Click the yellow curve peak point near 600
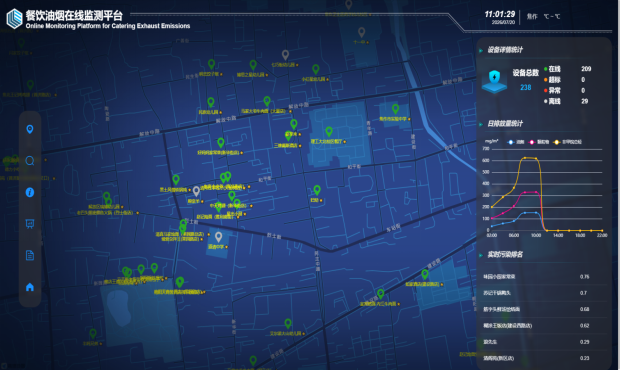 (525, 158)
